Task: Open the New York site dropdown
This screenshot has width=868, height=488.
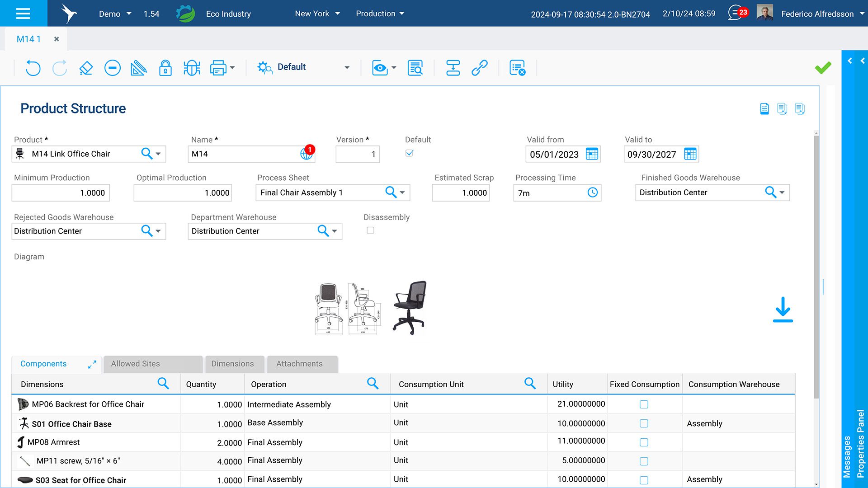Action: coord(317,14)
